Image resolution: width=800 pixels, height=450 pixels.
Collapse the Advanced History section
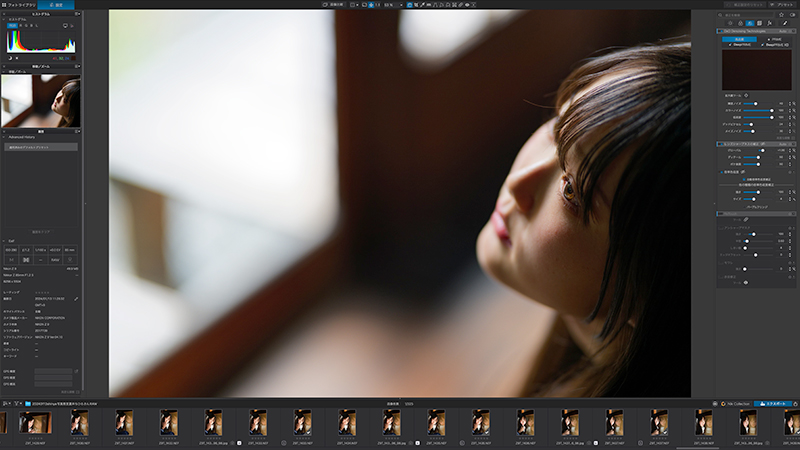[4, 137]
